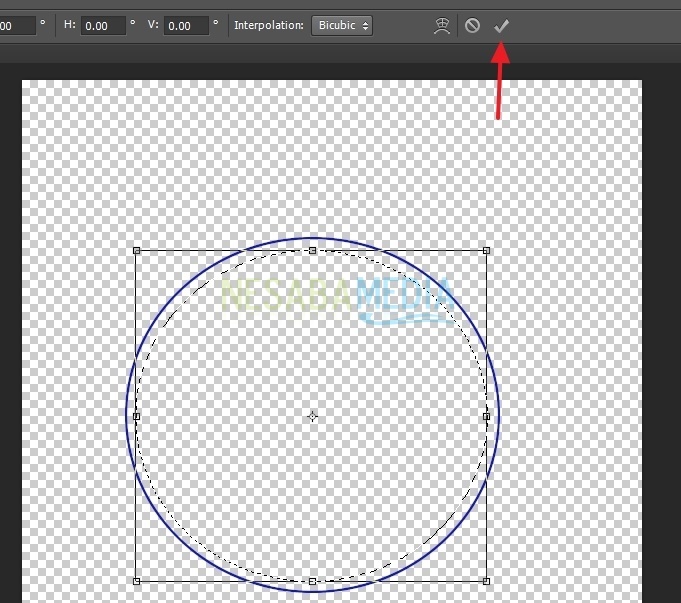Image resolution: width=681 pixels, height=603 pixels.
Task: Commit transform with the checkmark icon
Action: click(501, 26)
